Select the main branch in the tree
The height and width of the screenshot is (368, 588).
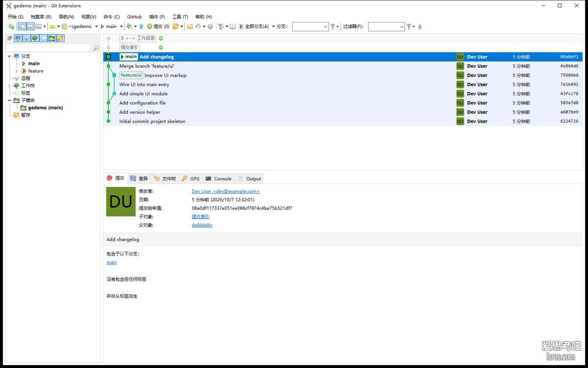point(34,63)
